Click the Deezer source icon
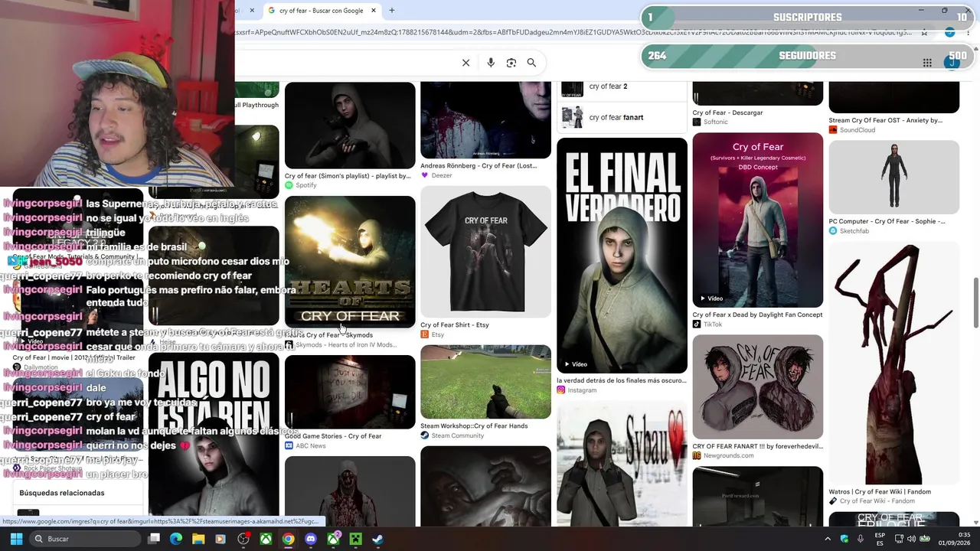The height and width of the screenshot is (551, 980). 425,175
